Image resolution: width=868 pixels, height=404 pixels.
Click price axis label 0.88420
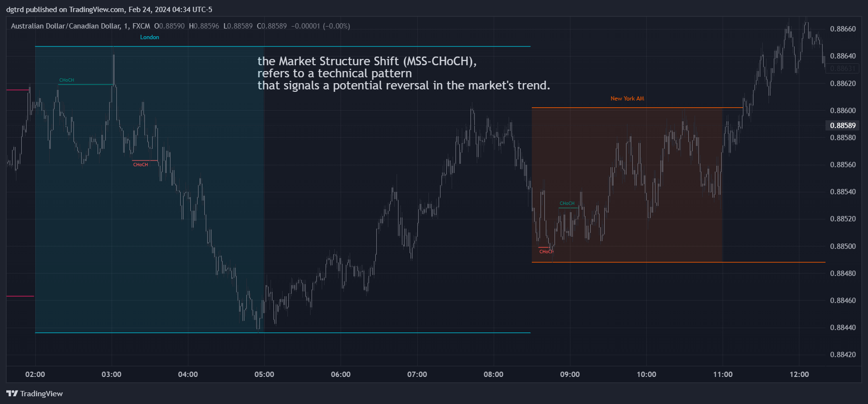click(843, 355)
